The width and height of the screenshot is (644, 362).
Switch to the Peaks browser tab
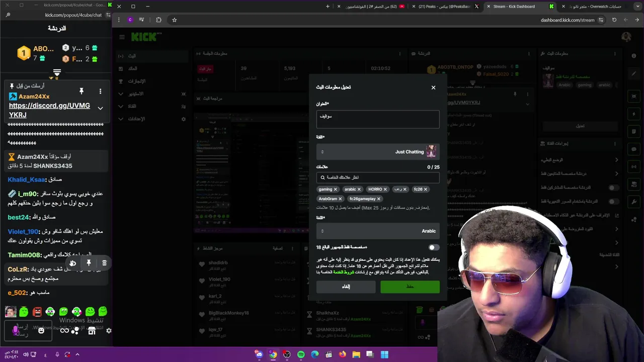[447, 7]
